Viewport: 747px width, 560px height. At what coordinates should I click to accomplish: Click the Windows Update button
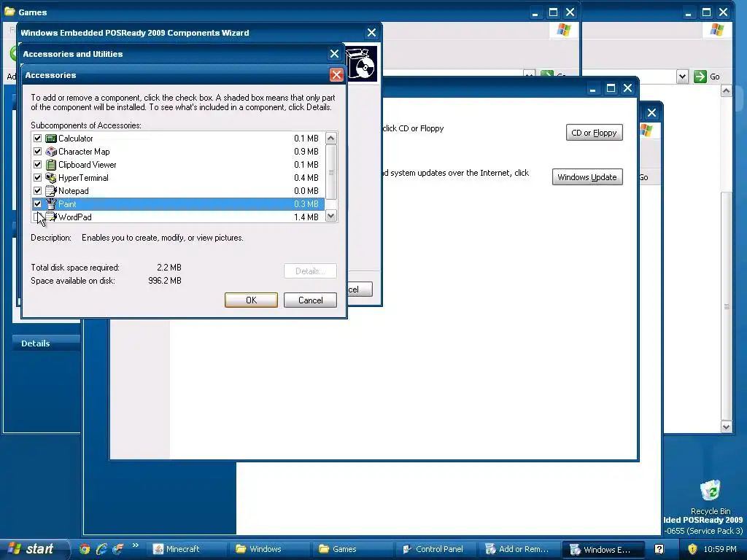(x=587, y=176)
